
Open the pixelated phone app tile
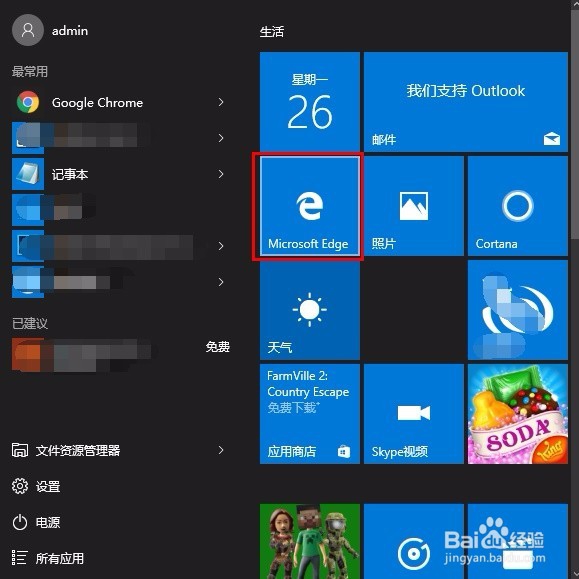pos(517,310)
